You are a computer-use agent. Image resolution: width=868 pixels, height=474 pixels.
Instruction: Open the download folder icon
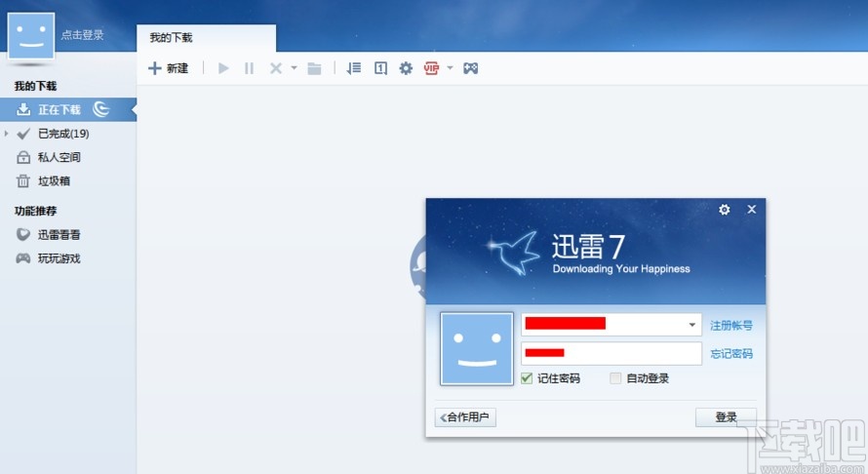(x=314, y=68)
